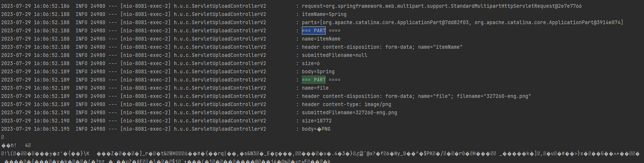The image size is (644, 163).
Task: Click the "submittedFilename=null" message
Action: pos(335,55)
